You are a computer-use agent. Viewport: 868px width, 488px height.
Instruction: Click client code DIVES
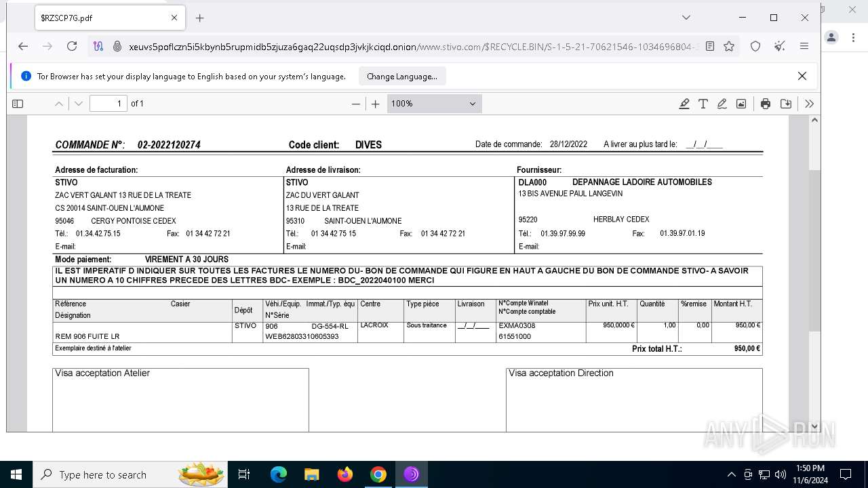(x=368, y=145)
